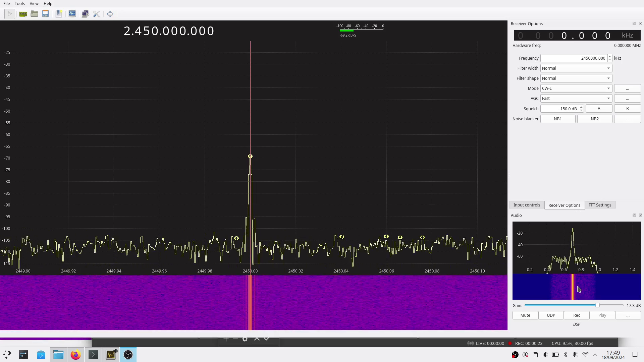
Task: Open Audio options ellipsis button
Action: [x=628, y=315]
